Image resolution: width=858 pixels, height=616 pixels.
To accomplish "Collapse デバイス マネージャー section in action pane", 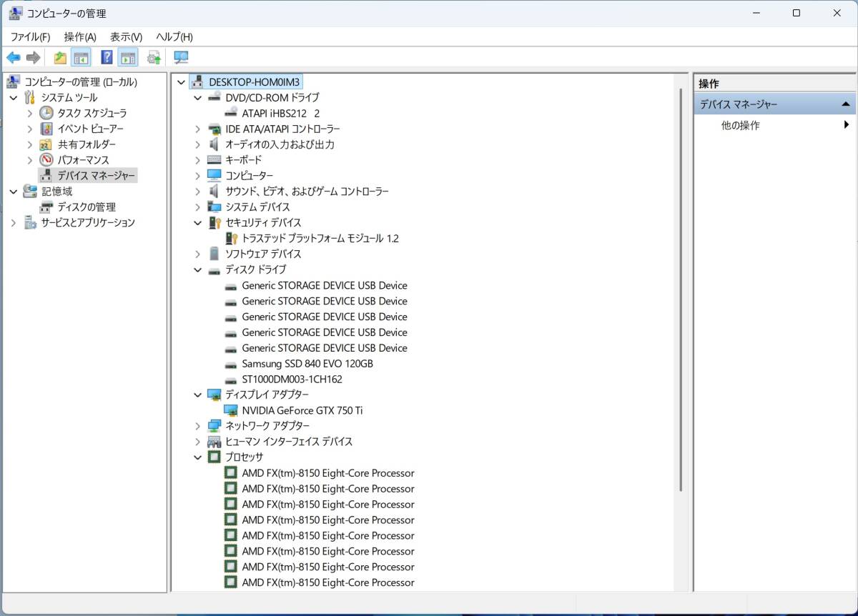I will tap(847, 105).
